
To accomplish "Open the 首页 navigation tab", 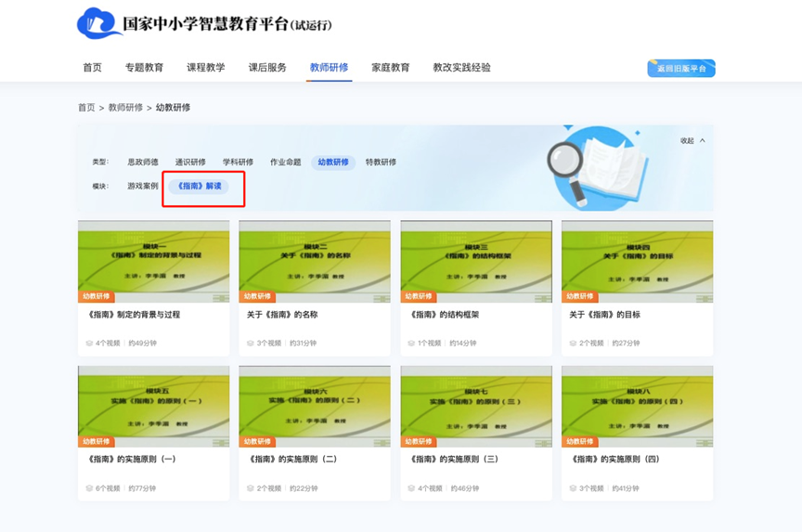I will coord(93,68).
